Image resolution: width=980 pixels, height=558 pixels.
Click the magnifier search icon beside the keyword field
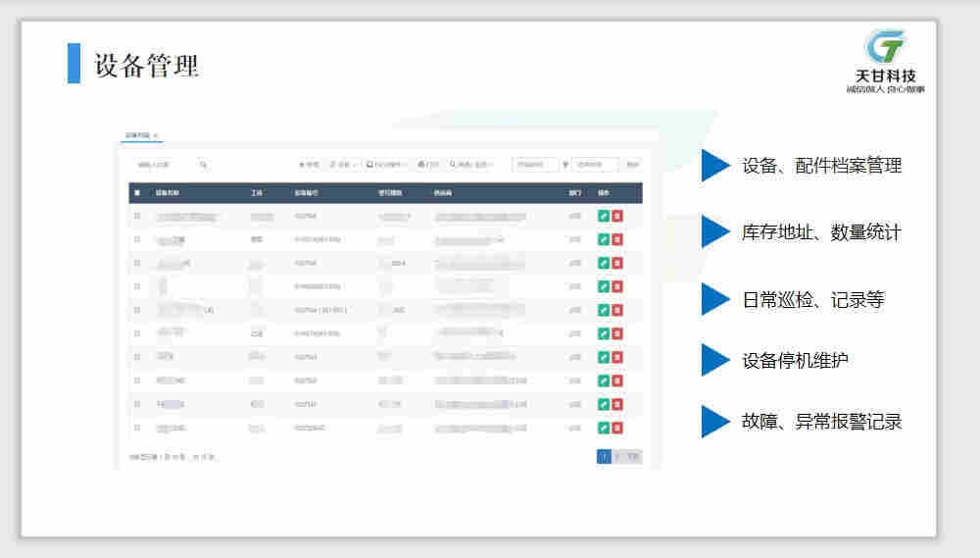point(203,165)
